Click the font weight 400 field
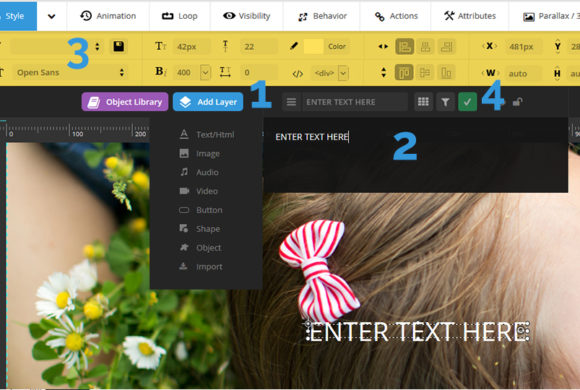This screenshot has width=580, height=390. pos(187,73)
